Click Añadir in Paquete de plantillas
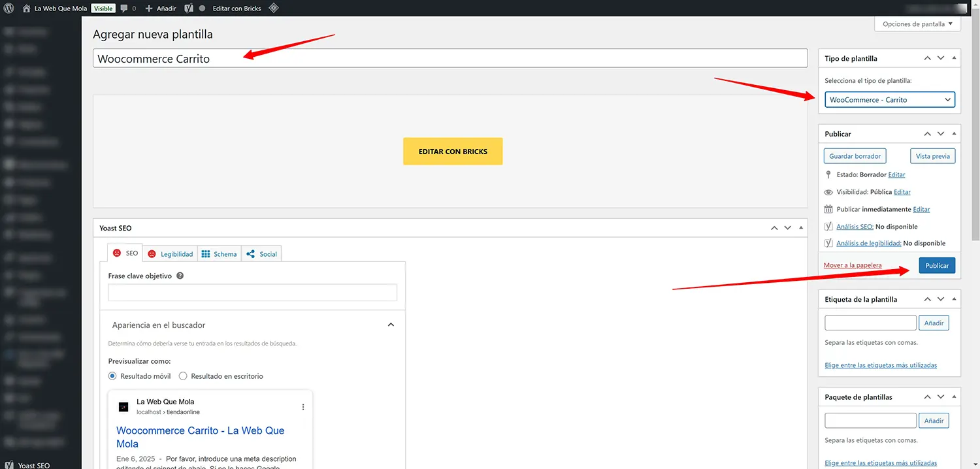Screen dimensions: 980x469 934,421
